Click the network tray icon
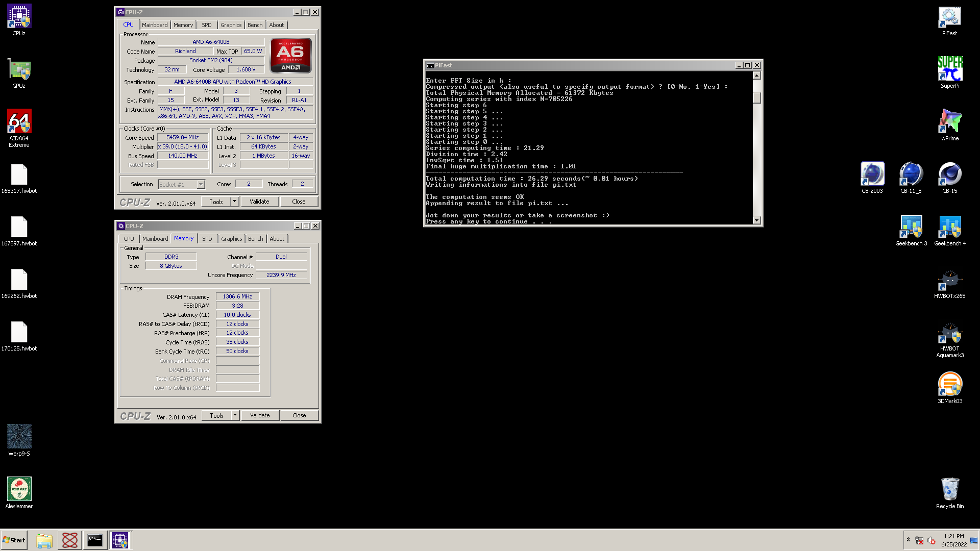980x551 pixels. coord(919,541)
